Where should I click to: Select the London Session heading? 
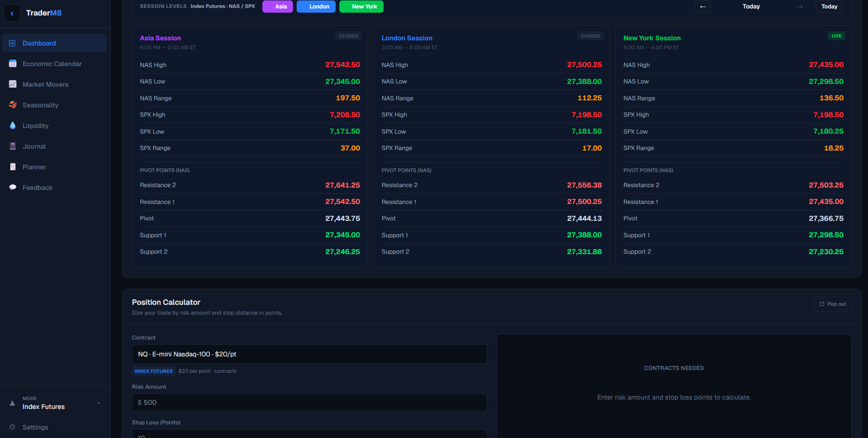[407, 38]
